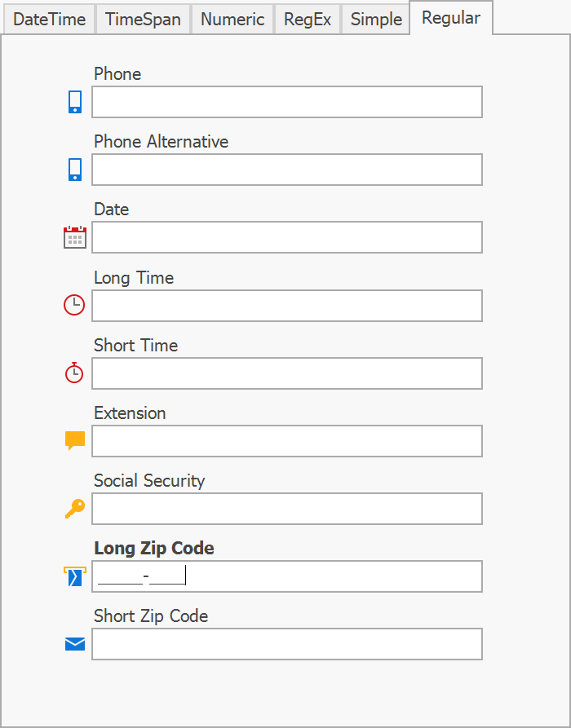Image resolution: width=571 pixels, height=728 pixels.
Task: Click the icon beside Long Zip Code
Action: tap(74, 576)
